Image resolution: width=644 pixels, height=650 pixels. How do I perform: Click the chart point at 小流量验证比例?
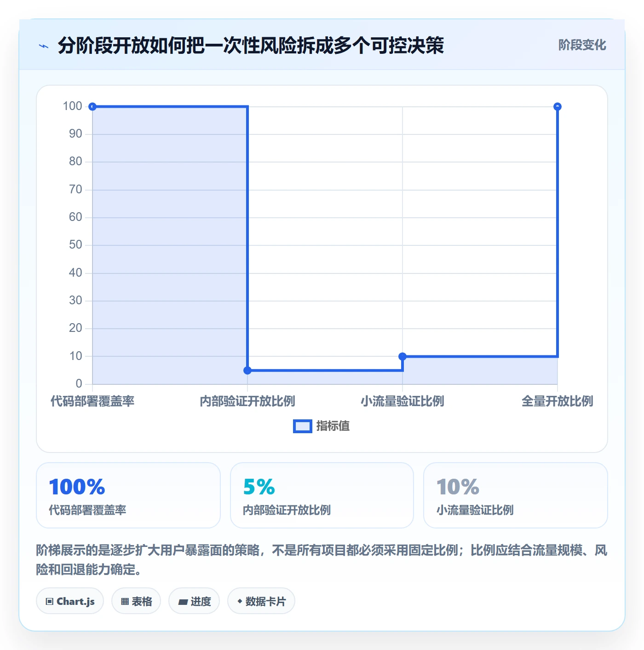[402, 356]
